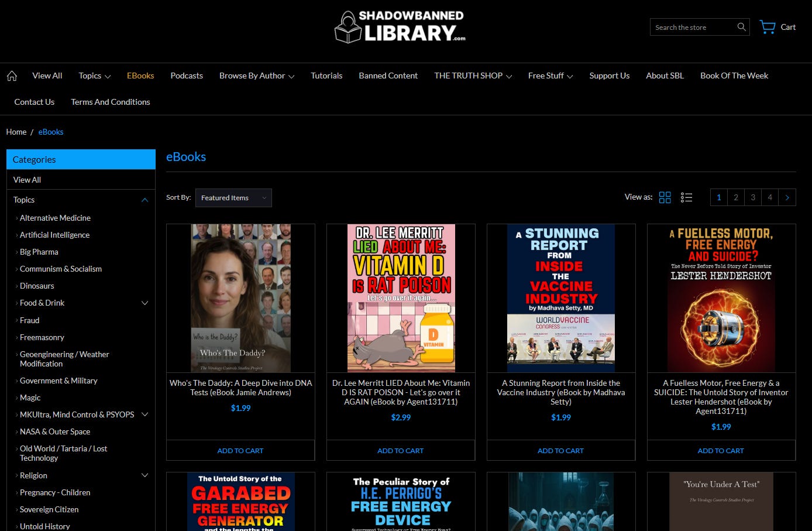This screenshot has height=531, width=812.
Task: Open Contact Us page
Action: click(x=35, y=102)
